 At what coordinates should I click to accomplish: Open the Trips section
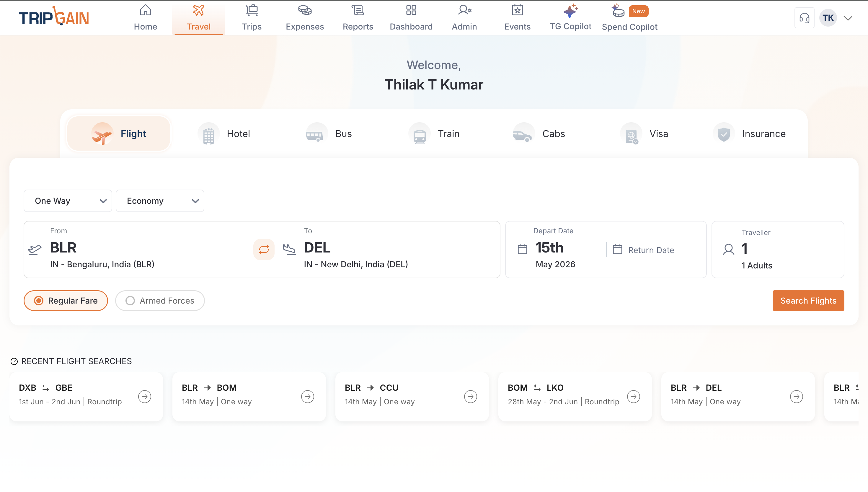click(252, 18)
